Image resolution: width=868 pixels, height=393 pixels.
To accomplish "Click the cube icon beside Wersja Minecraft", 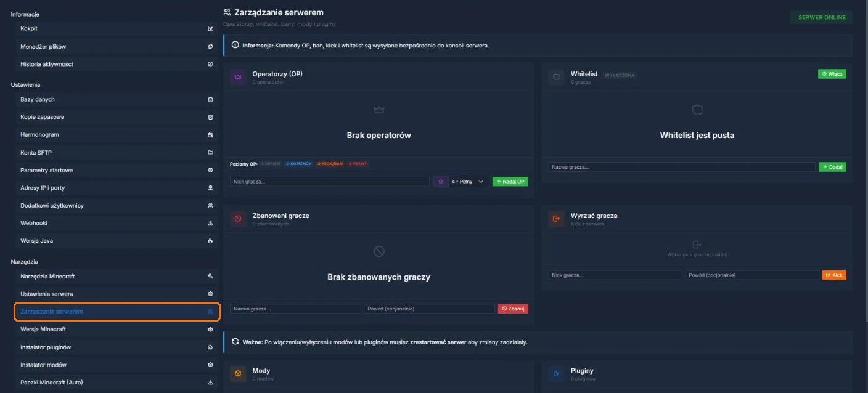I will click(210, 330).
